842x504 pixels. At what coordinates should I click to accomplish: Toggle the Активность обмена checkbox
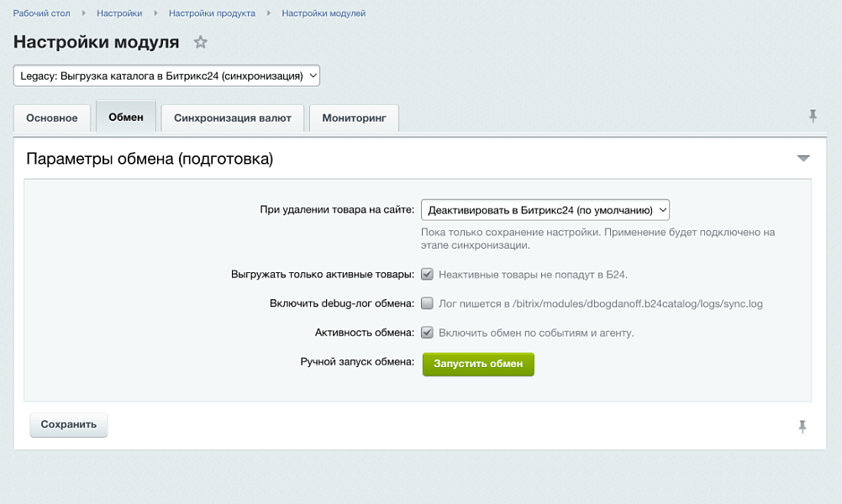(427, 333)
